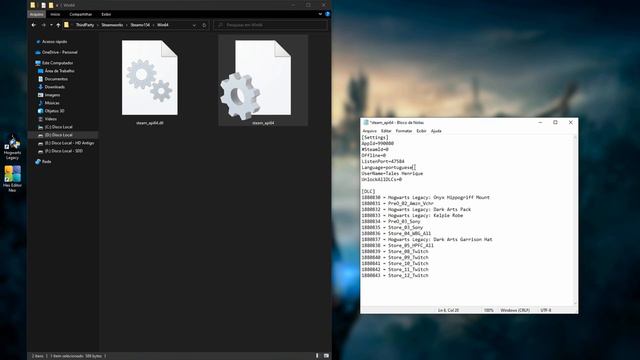Open the Compartilhar ribbon tab
Viewport: 640px width, 360px height.
point(80,14)
